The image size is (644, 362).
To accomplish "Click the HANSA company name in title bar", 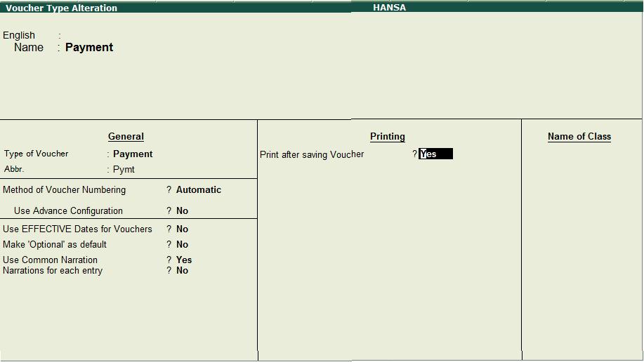I will tap(389, 8).
